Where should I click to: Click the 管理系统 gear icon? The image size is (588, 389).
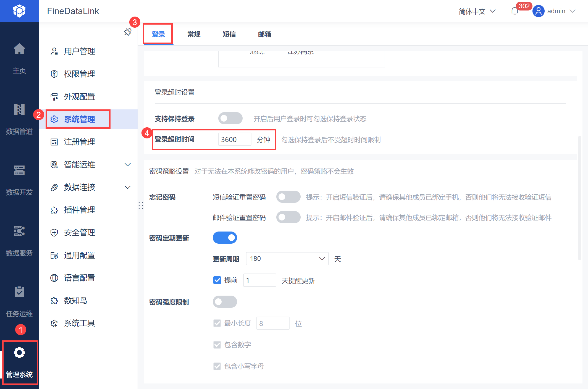19,353
